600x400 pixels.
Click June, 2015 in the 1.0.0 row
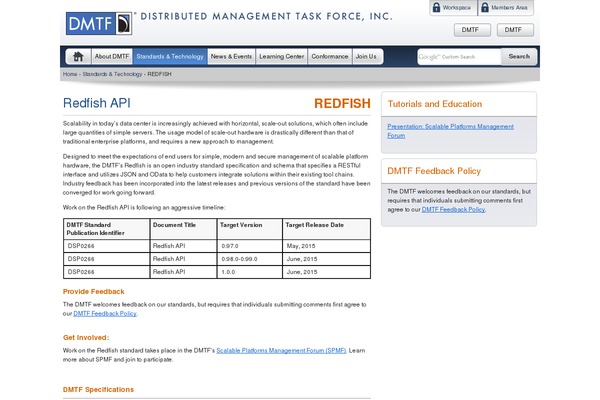pos(326,272)
